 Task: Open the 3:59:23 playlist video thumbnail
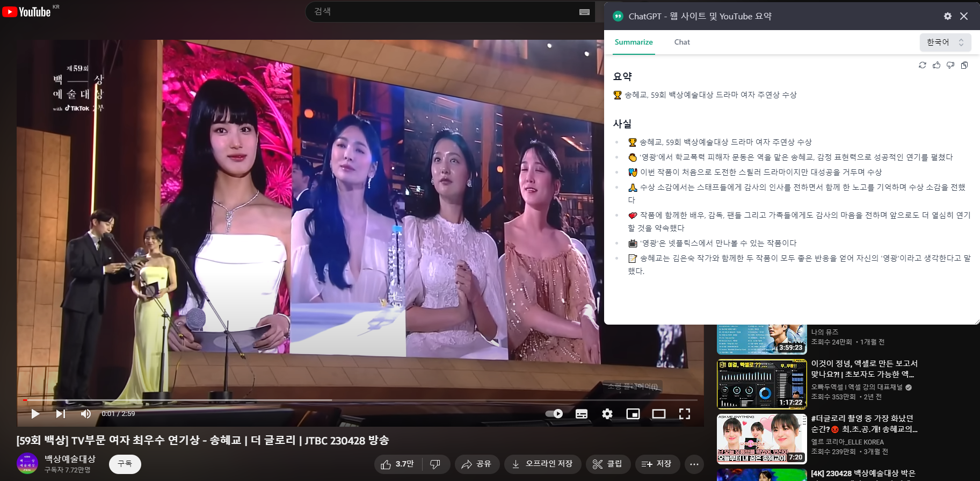762,339
